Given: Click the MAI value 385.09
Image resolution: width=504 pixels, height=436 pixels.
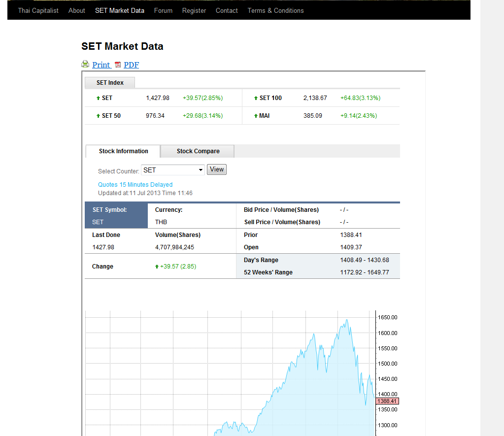Looking at the screenshot, I should [x=313, y=116].
